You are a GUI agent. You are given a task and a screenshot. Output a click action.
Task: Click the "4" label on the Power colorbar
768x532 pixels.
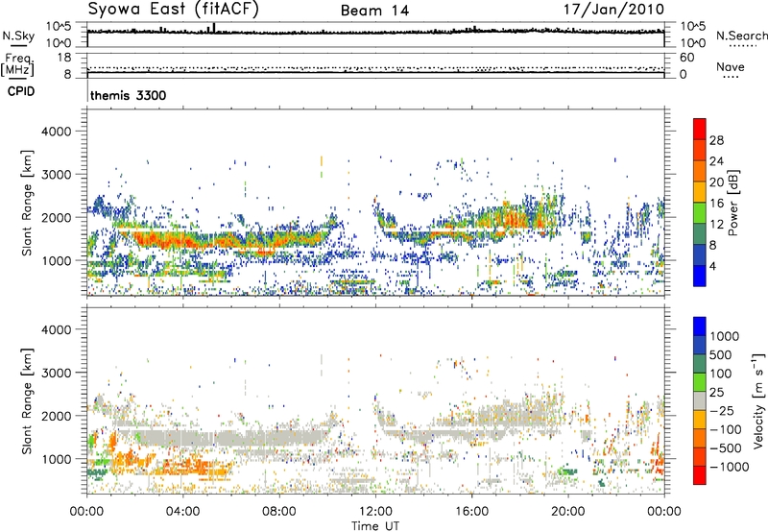713,266
